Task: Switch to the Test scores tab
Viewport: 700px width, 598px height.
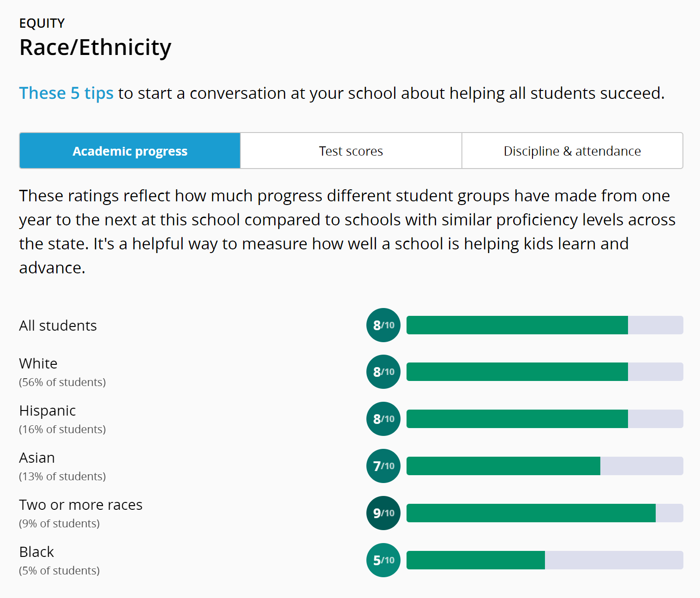Action: pos(351,151)
